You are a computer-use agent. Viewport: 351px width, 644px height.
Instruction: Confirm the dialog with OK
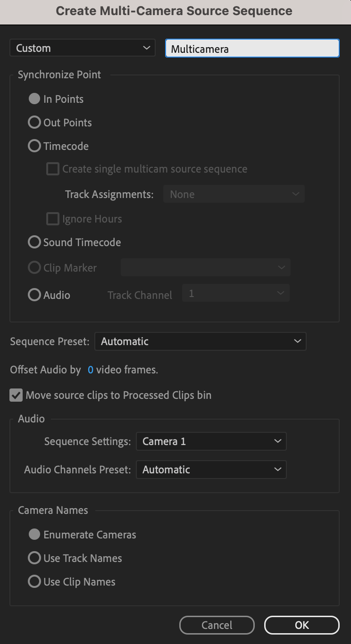coord(302,625)
